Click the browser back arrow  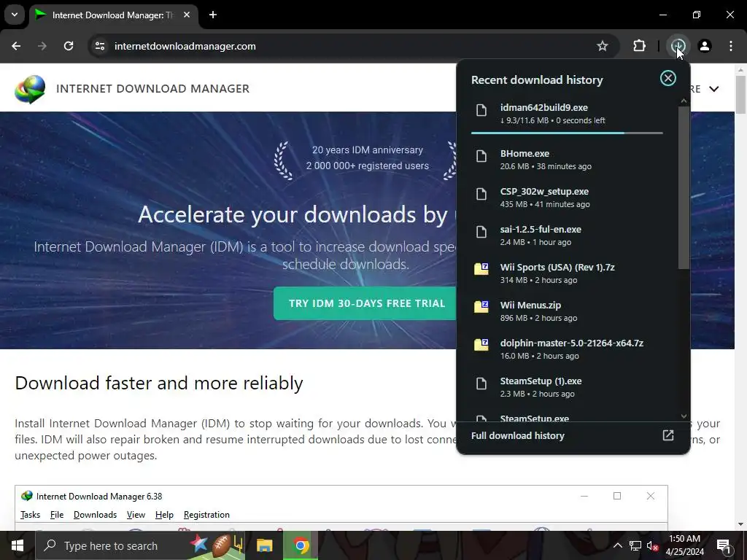(x=16, y=46)
